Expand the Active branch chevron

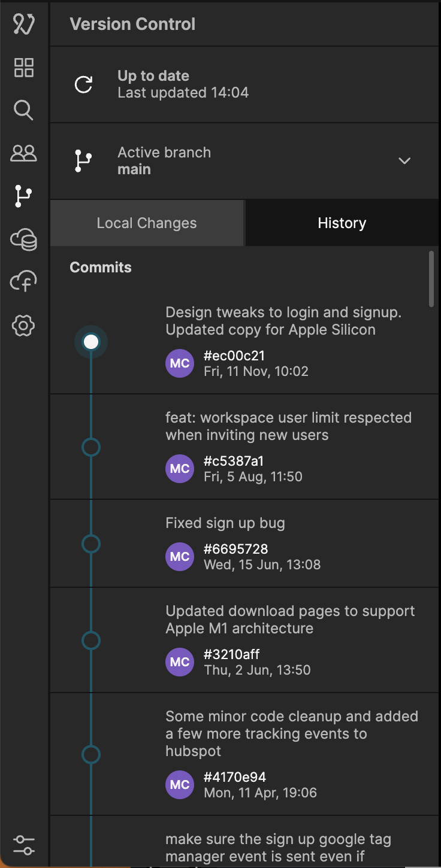(404, 161)
